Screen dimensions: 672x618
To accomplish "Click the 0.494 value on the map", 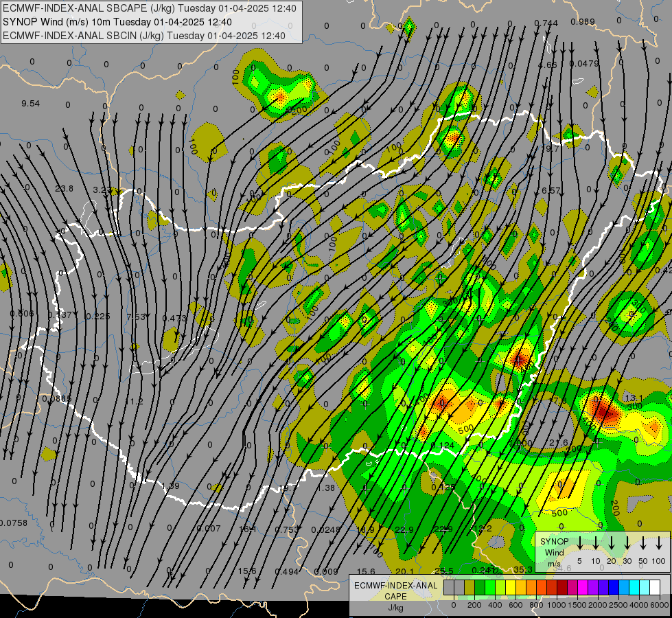I will click(x=287, y=571).
